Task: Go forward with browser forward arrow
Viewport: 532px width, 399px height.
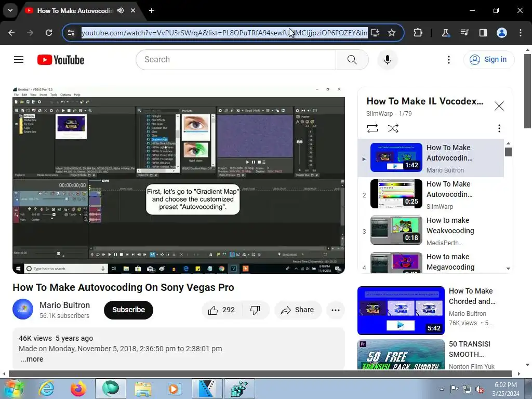Action: click(30, 33)
